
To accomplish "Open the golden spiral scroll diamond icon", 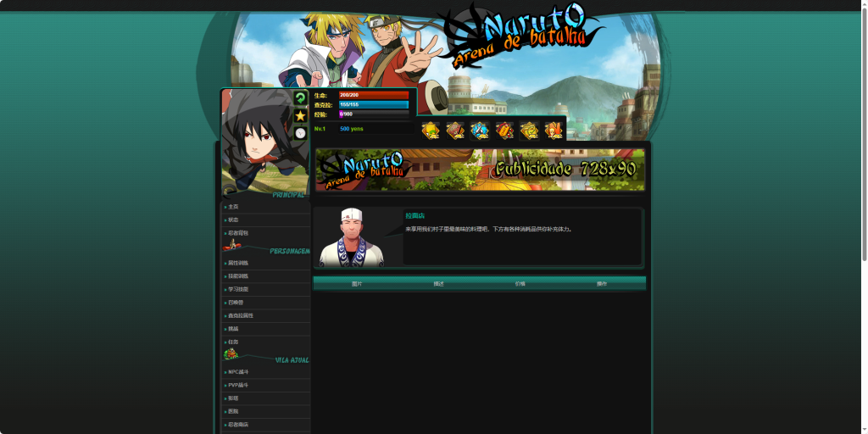I will point(529,131).
